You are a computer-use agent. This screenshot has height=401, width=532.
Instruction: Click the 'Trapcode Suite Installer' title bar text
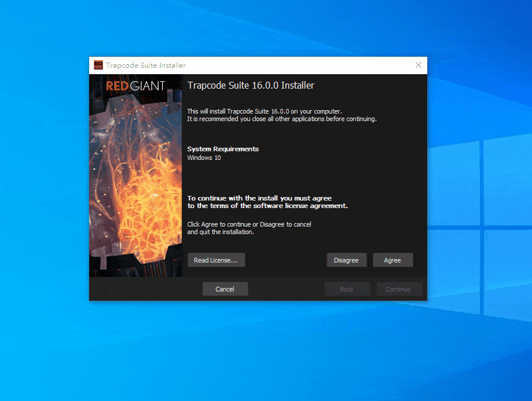[x=146, y=65]
